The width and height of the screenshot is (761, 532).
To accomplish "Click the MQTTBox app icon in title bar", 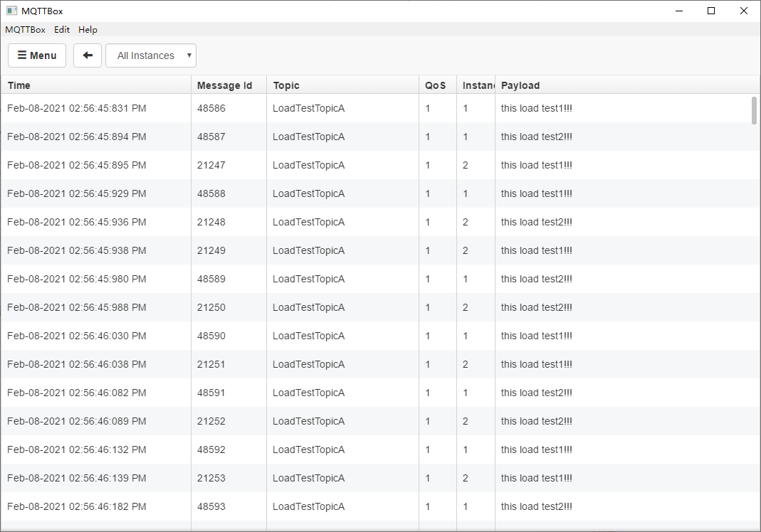I will tap(11, 11).
